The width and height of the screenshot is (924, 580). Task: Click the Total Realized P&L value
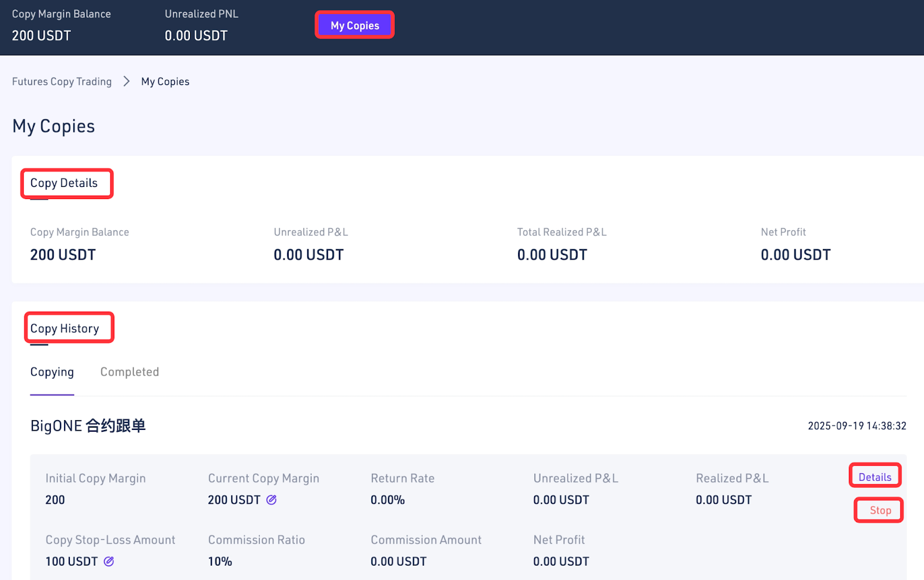(x=552, y=255)
